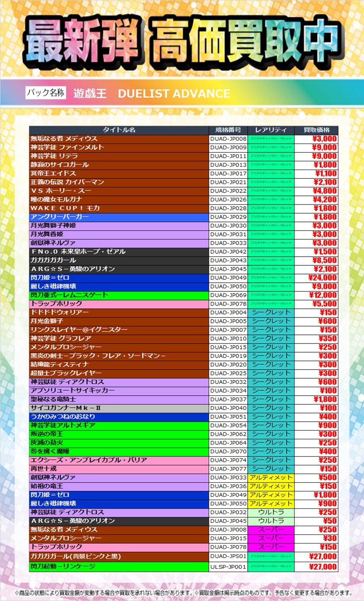This screenshot has width=364, height=601.
Task: Select 月光舞獅子神姫 card name
Action: pyautogui.click(x=53, y=226)
